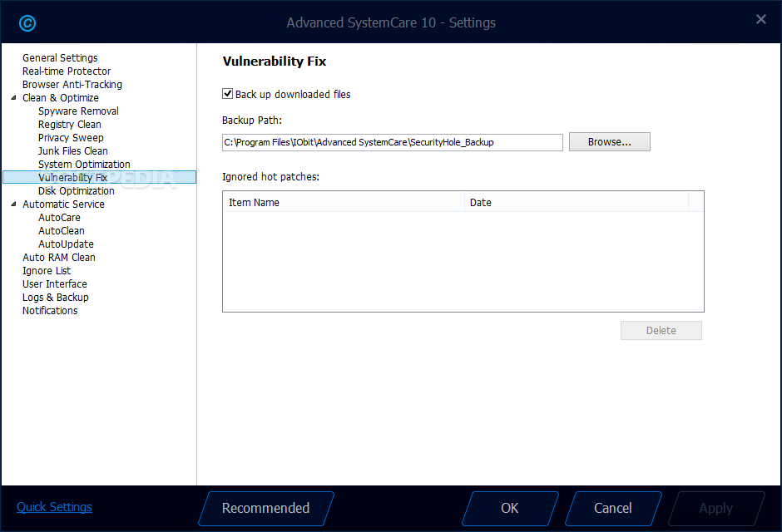The width and height of the screenshot is (782, 532).
Task: Uncheck Back up downloaded files
Action: (227, 94)
